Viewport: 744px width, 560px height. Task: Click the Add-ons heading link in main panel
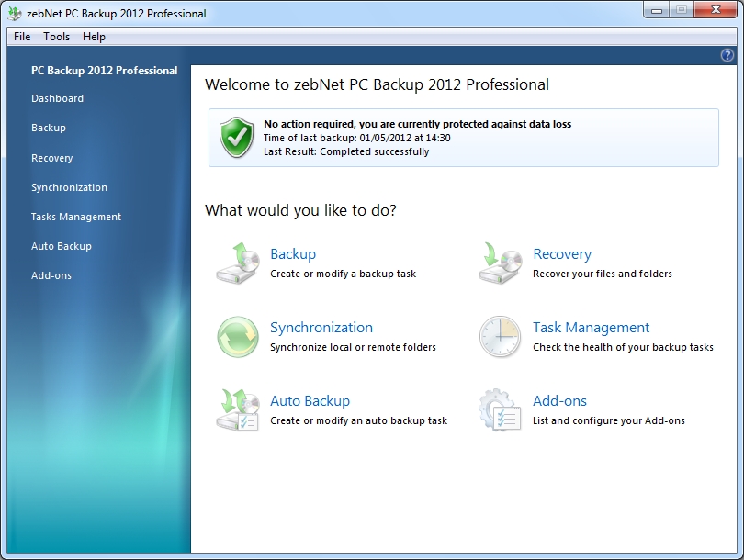pos(559,401)
